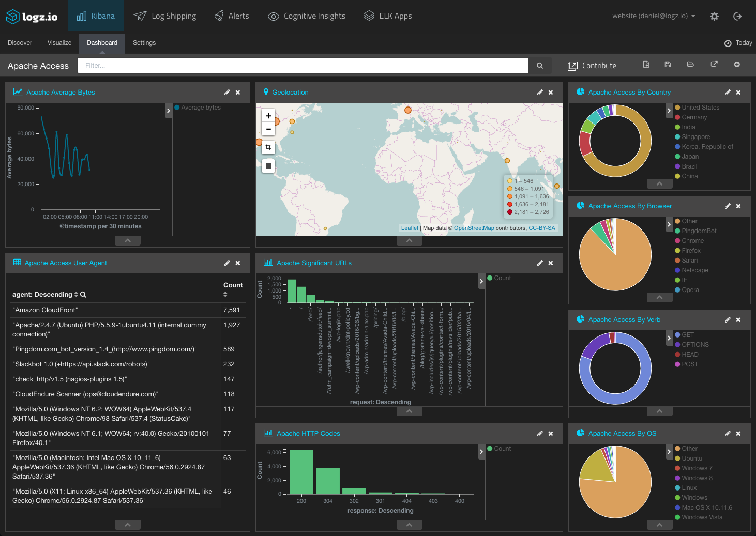Remove the Apache Significant URLs panel

[x=551, y=263]
